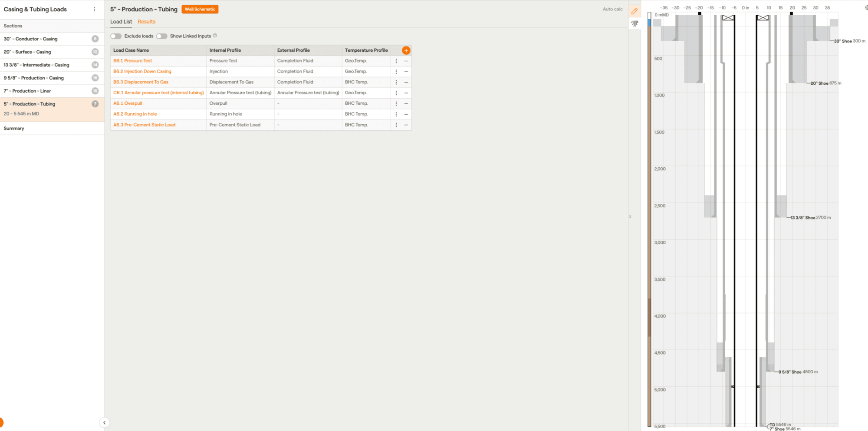The image size is (868, 431).
Task: Enable the Exclude loads toggle
Action: coord(116,36)
